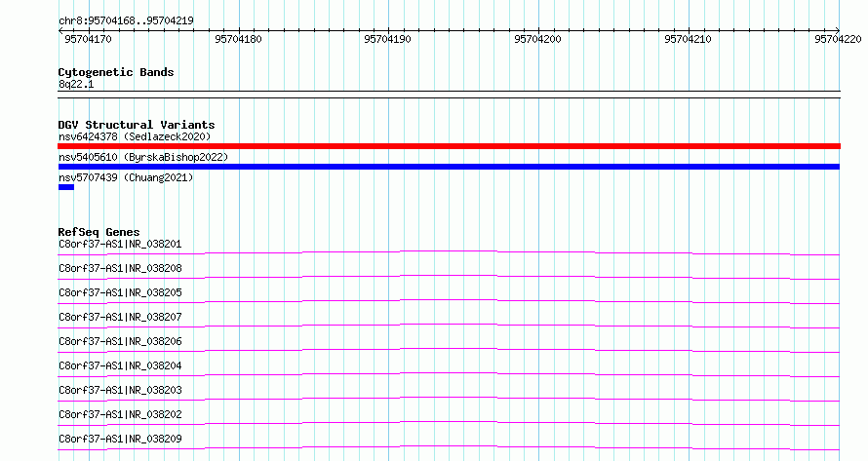Click transcript C8orf37-AS1|NR_038201

tap(120, 244)
